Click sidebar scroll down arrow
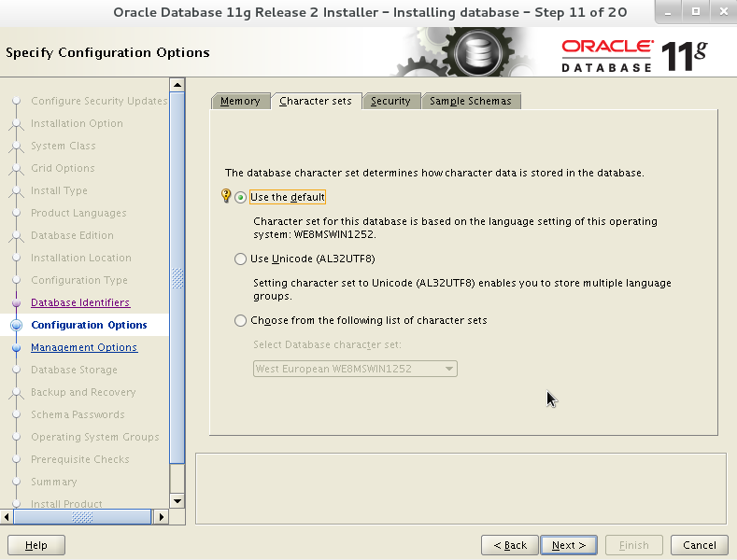The height and width of the screenshot is (560, 737). (177, 501)
